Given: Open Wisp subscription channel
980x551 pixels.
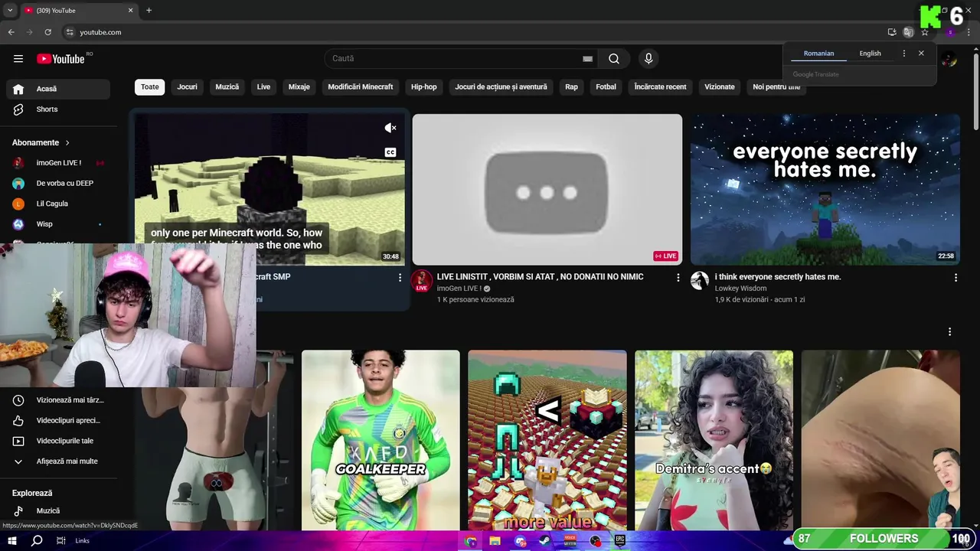Looking at the screenshot, I should coord(58,224).
